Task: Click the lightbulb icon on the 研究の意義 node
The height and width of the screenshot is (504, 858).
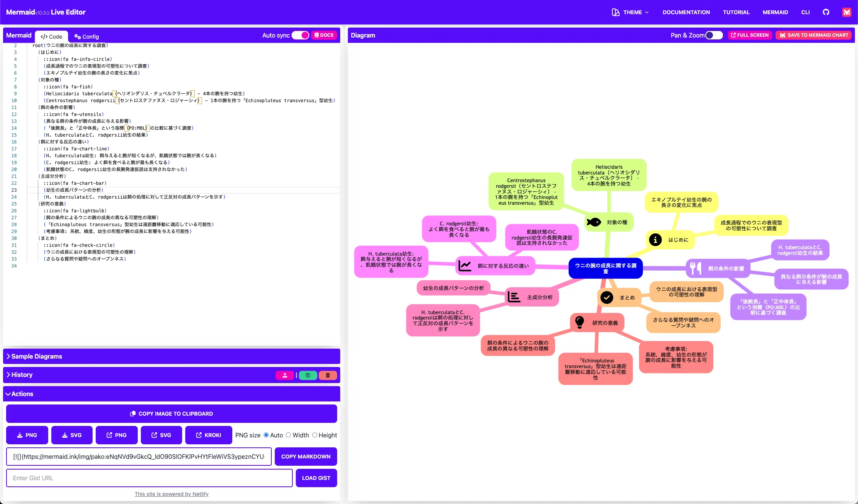Action: click(580, 323)
